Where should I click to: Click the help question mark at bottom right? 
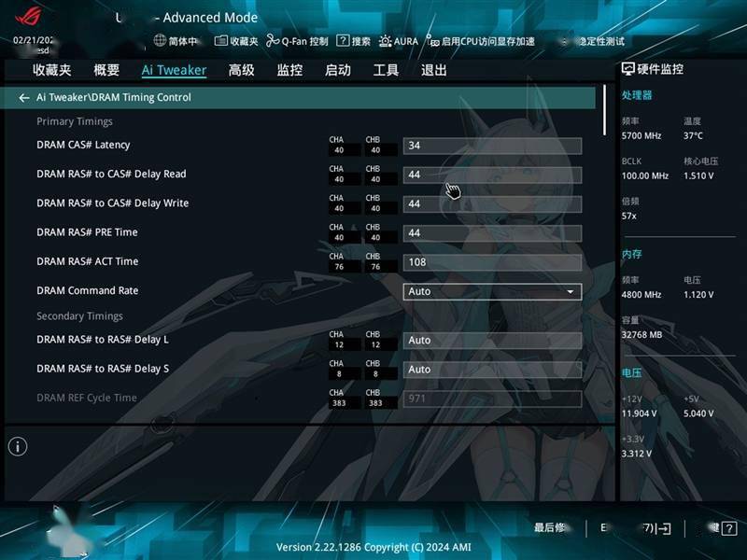tap(729, 528)
